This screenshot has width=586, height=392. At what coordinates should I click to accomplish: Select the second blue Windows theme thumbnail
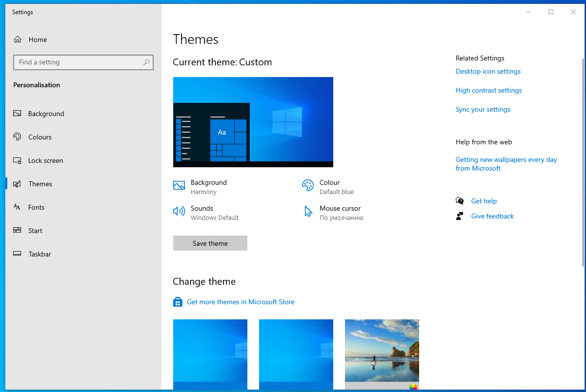[x=296, y=354]
